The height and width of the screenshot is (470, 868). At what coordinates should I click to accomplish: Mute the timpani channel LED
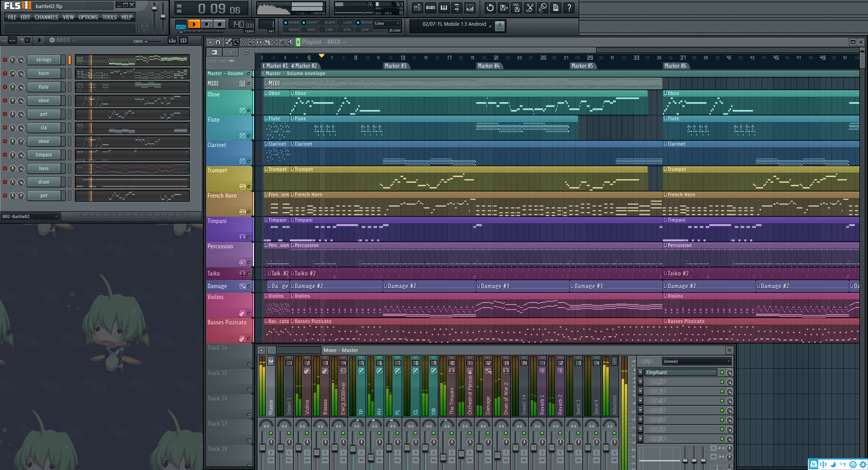point(5,155)
